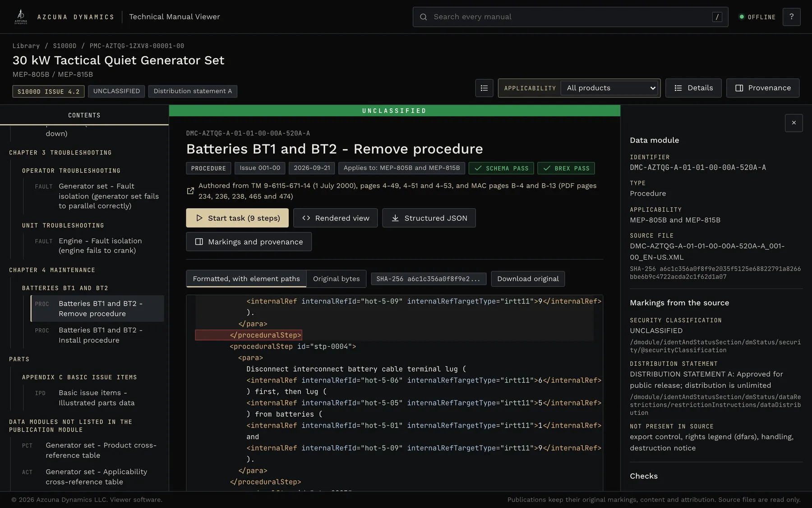Open the Provenance panel
The image size is (812, 508).
(x=762, y=88)
